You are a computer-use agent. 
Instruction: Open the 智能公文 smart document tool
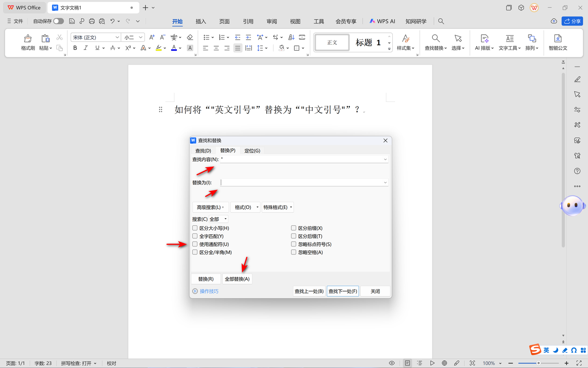point(558,42)
